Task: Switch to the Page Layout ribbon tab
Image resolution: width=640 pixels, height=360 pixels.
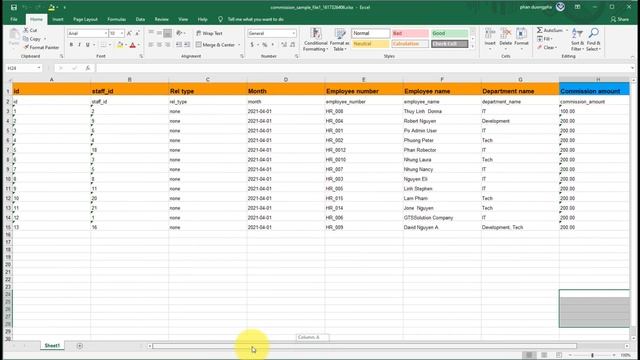Action: pos(85,19)
